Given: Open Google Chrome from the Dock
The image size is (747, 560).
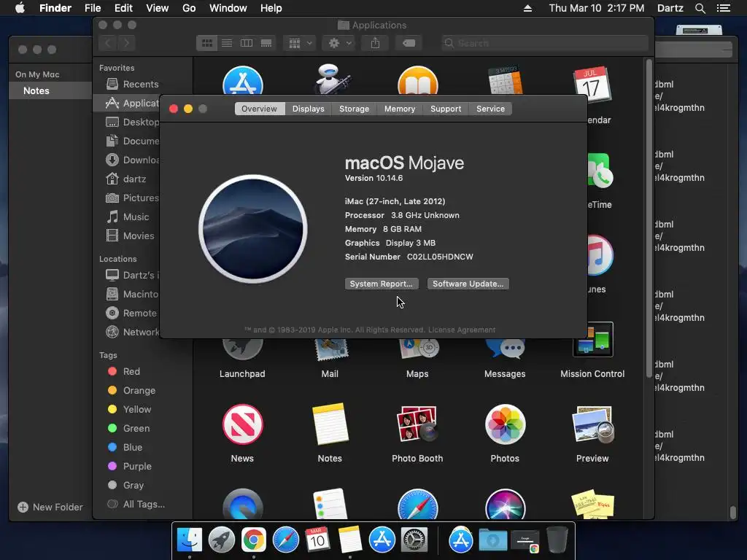Looking at the screenshot, I should [253, 540].
